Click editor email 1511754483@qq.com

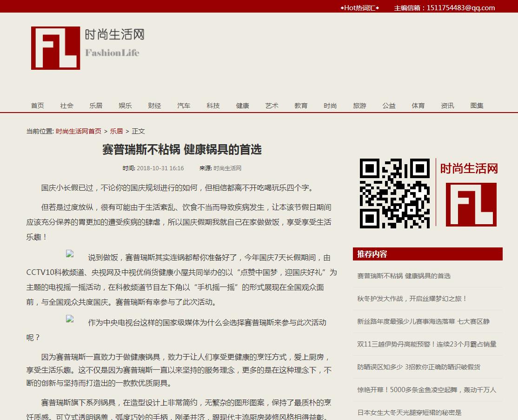pyautogui.click(x=461, y=8)
